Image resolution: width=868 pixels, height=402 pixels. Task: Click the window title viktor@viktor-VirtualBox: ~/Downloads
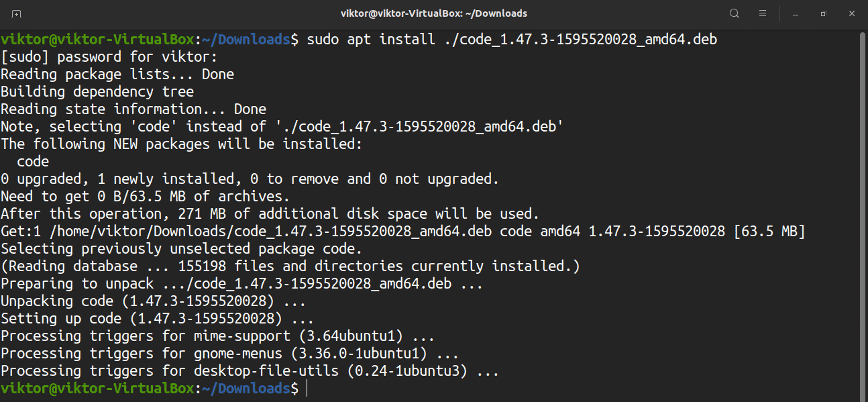click(433, 13)
